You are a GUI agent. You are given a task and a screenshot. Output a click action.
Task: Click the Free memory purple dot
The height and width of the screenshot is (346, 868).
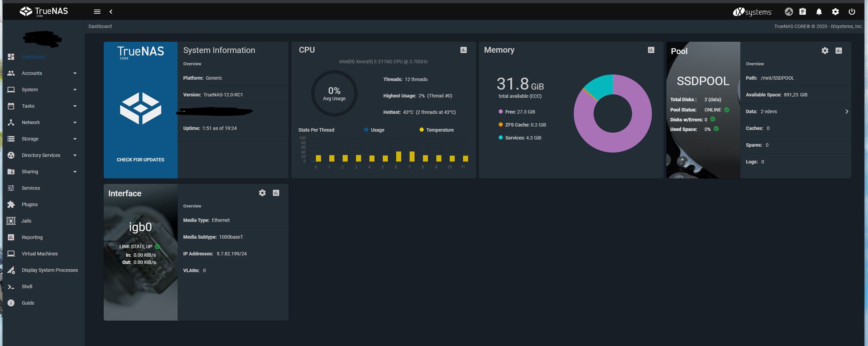coord(501,112)
